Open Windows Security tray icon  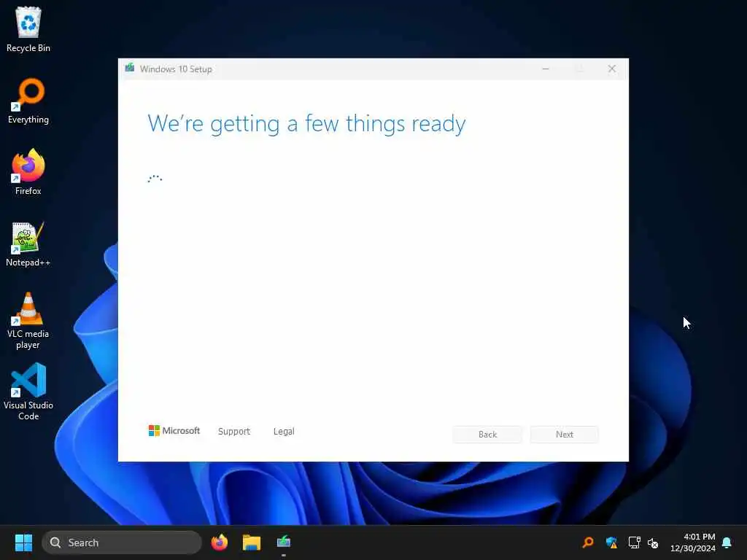tap(611, 542)
